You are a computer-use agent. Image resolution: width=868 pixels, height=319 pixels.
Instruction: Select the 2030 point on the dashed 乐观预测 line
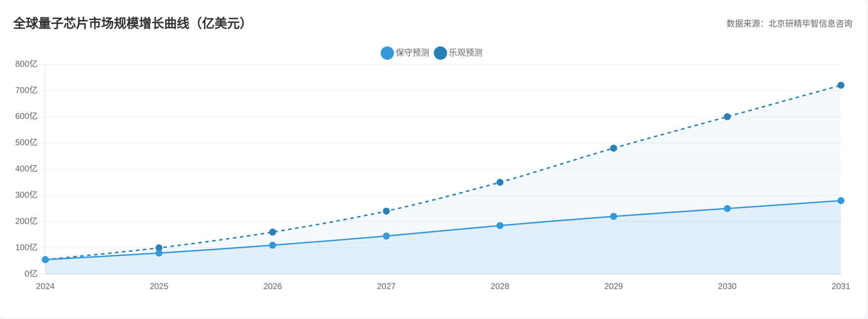727,117
